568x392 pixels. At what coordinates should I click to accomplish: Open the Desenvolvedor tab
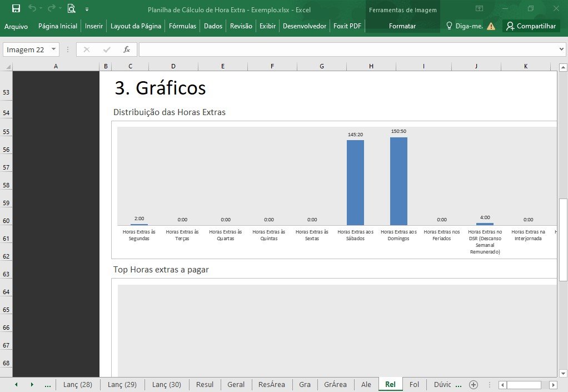305,26
